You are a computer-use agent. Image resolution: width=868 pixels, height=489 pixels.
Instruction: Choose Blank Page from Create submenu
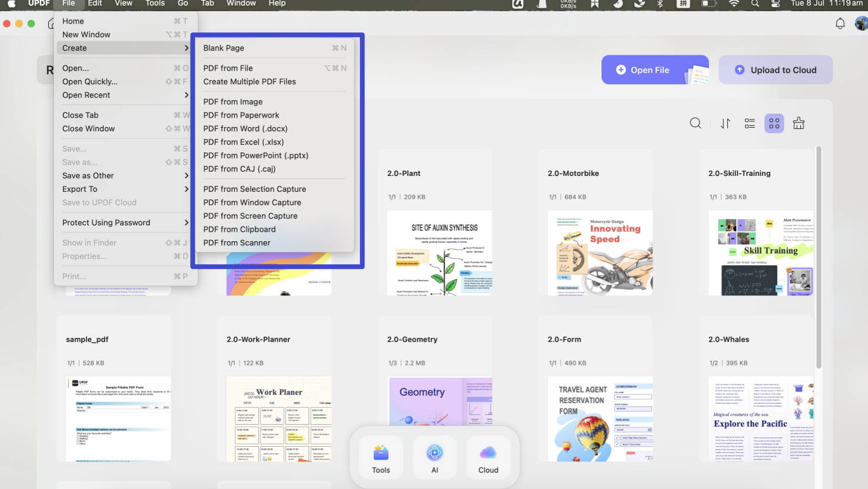(x=274, y=48)
